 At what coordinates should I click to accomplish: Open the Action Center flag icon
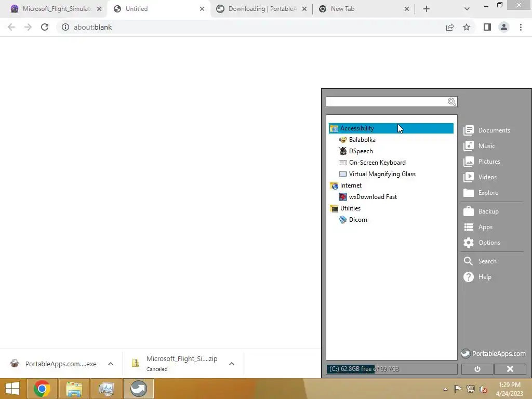point(458,389)
